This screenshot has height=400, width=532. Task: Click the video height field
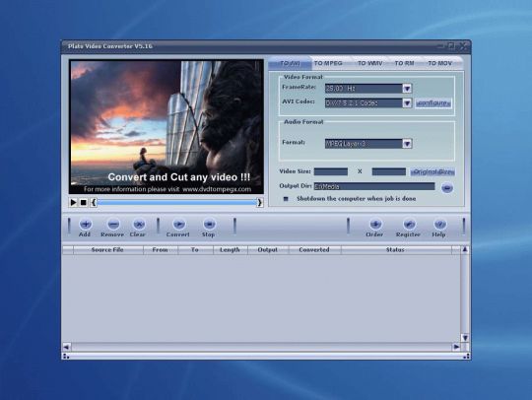pos(389,171)
